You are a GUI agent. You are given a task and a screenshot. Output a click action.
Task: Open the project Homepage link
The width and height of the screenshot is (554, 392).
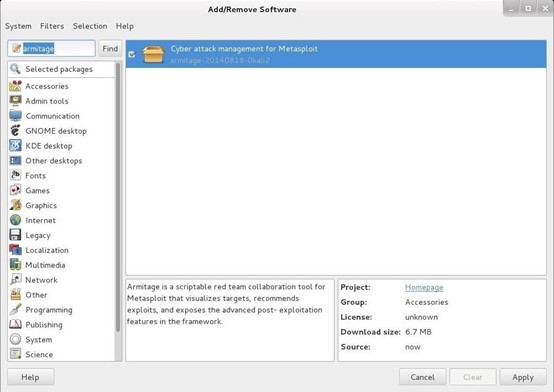[x=424, y=287]
